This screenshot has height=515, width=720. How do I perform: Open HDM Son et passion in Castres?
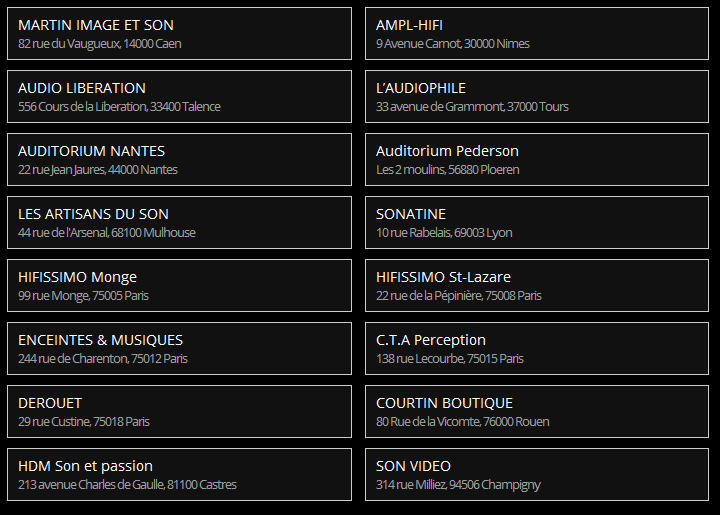tap(180, 474)
